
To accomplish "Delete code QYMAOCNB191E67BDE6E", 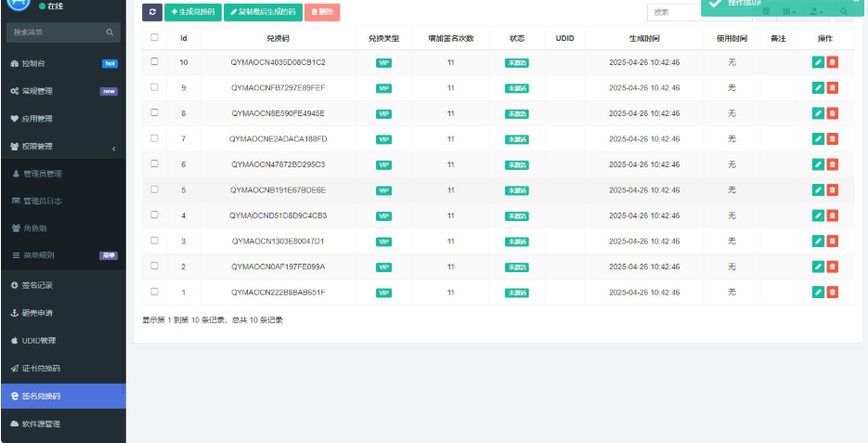I will [x=832, y=190].
